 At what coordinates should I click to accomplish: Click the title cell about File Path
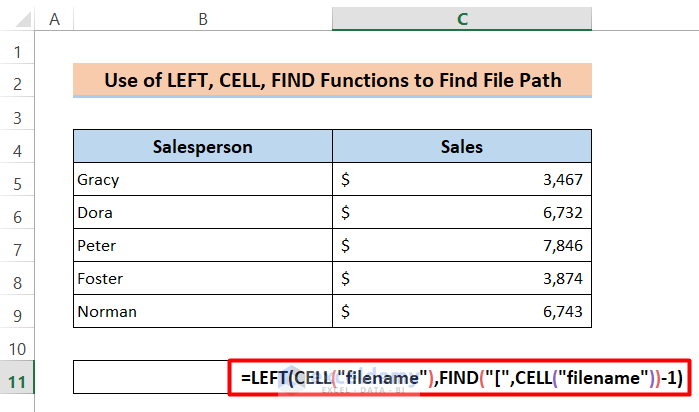point(332,81)
